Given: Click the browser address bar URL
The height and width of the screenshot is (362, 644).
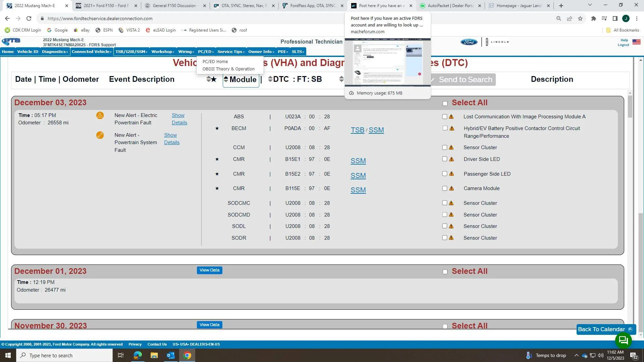Looking at the screenshot, I should pyautogui.click(x=100, y=19).
